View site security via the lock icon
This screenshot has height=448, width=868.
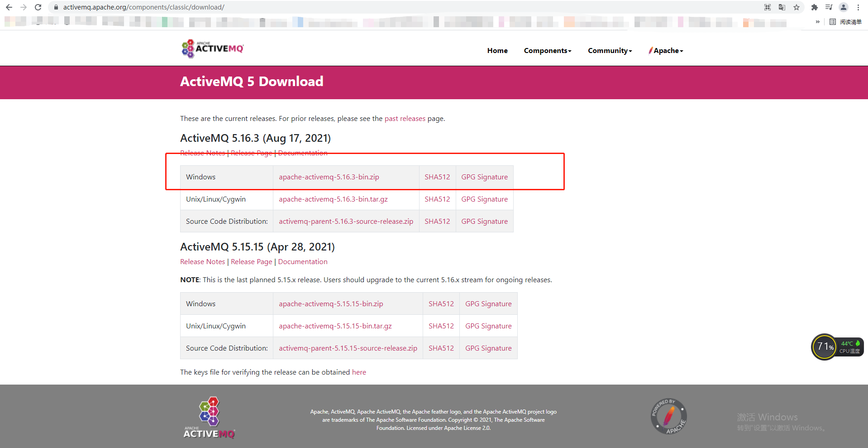[56, 7]
